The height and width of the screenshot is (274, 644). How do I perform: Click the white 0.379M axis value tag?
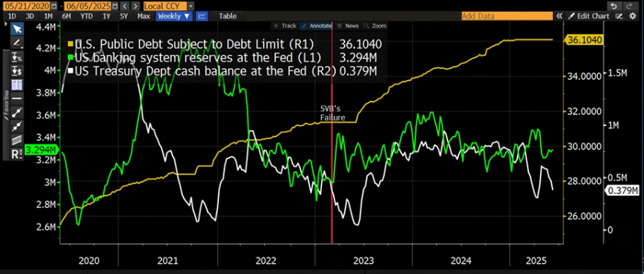[621, 190]
